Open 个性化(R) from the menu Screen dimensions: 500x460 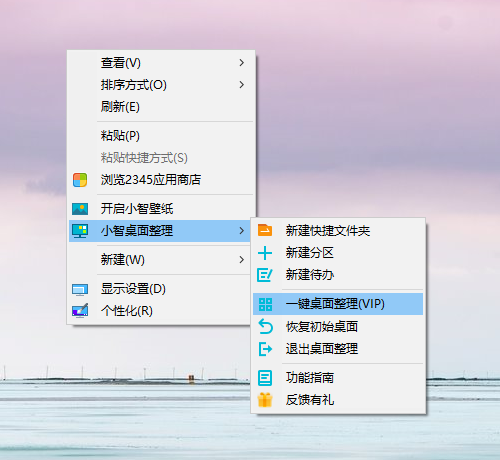coord(160,311)
